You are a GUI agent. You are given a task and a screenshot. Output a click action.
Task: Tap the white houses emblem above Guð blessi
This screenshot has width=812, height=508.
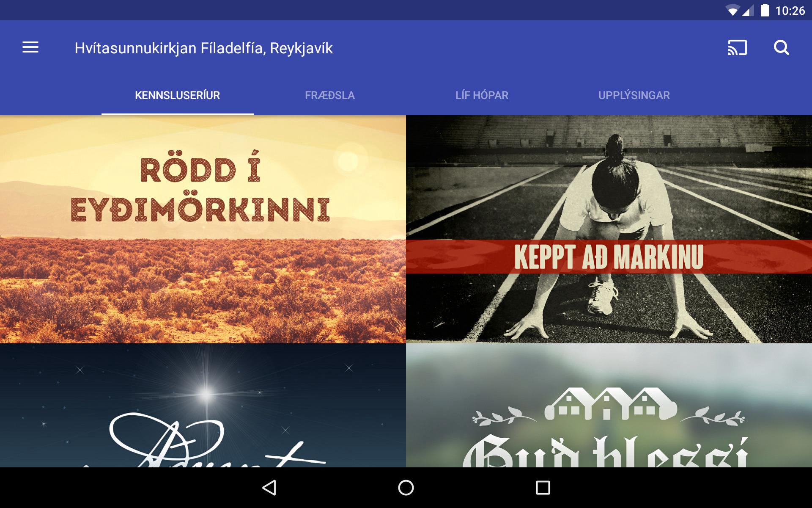click(609, 404)
